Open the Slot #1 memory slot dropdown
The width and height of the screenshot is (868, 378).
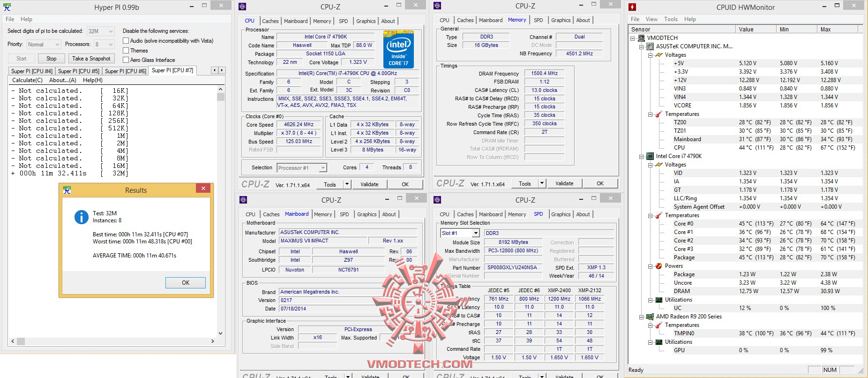[x=460, y=233]
